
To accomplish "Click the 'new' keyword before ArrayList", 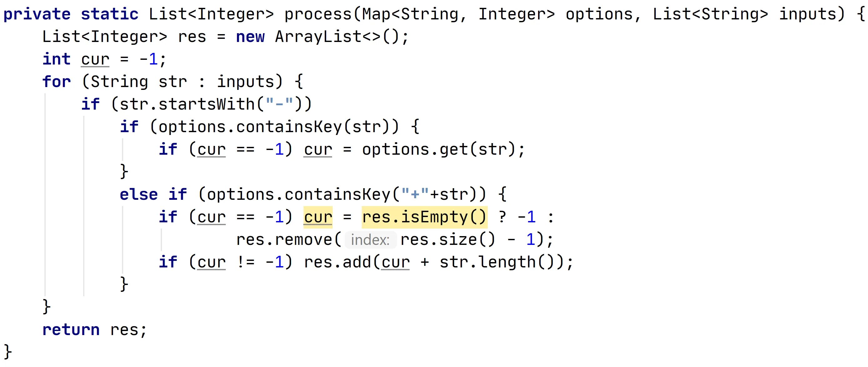I will pos(250,37).
